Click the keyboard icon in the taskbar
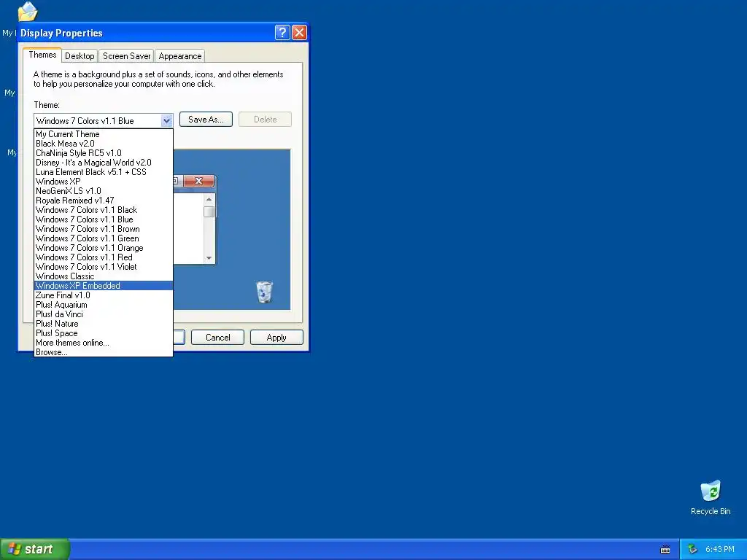747x560 pixels. tap(665, 550)
